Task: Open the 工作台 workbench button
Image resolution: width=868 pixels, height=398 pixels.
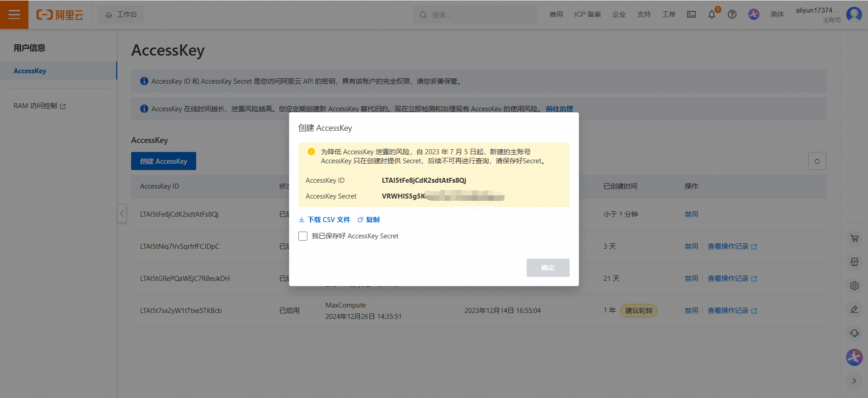Action: (x=121, y=14)
